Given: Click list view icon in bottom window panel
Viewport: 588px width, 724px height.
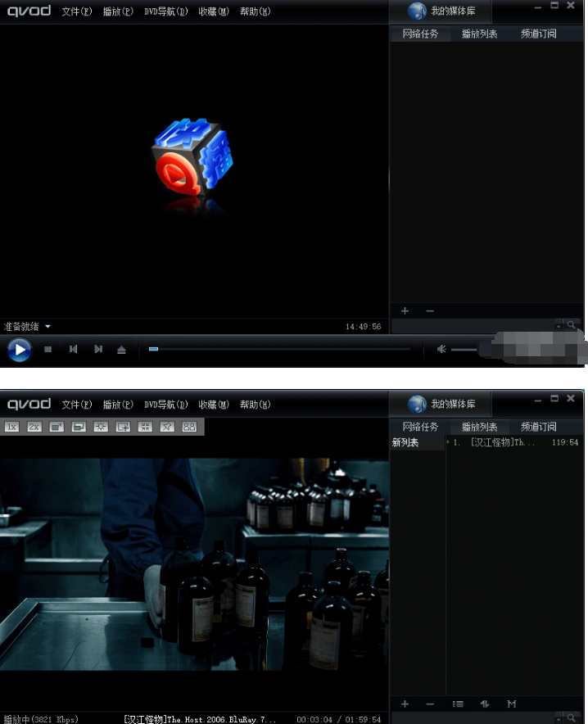Looking at the screenshot, I should click(x=458, y=704).
